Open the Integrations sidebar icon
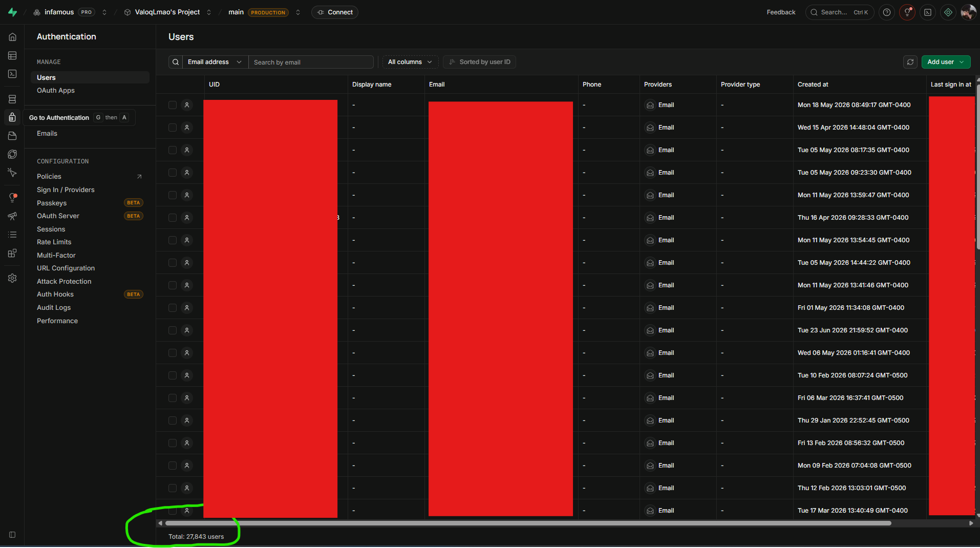The width and height of the screenshot is (980, 548). click(x=13, y=253)
